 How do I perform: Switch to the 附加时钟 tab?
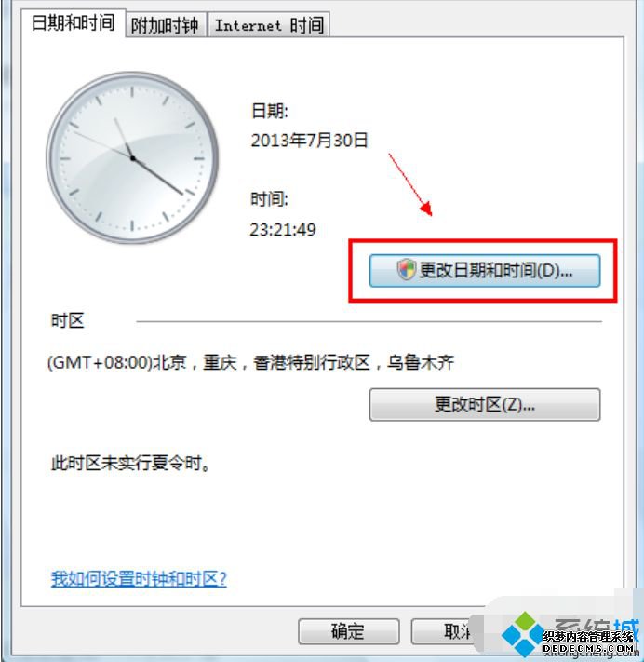tap(166, 25)
